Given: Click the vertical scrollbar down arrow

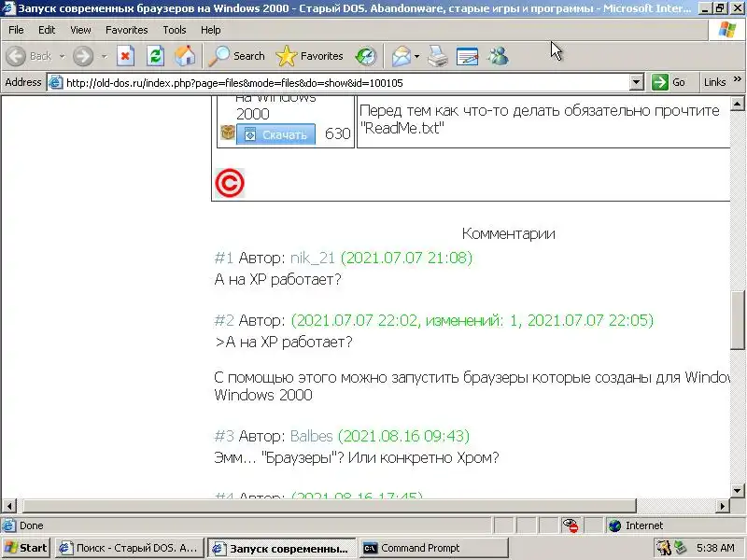Looking at the screenshot, I should coord(738,491).
